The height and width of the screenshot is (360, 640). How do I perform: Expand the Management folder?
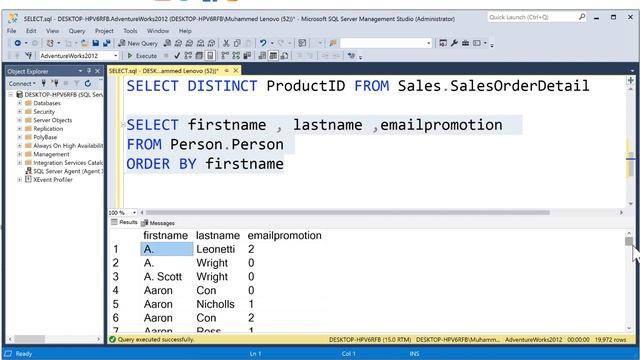[x=19, y=154]
